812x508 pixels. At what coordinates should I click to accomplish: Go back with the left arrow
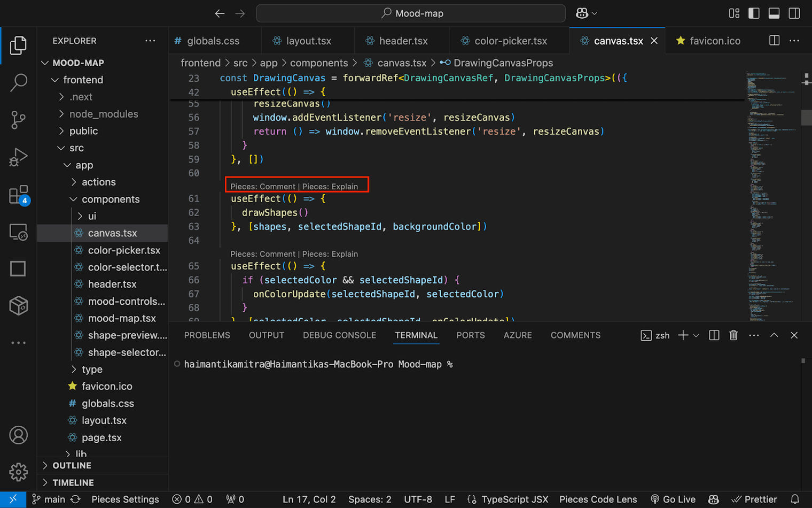220,13
